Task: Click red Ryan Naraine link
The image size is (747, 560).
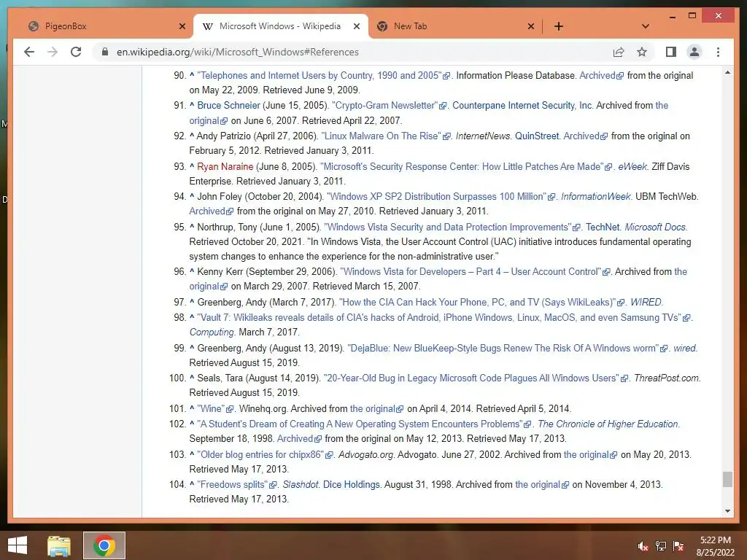Action: (x=225, y=166)
